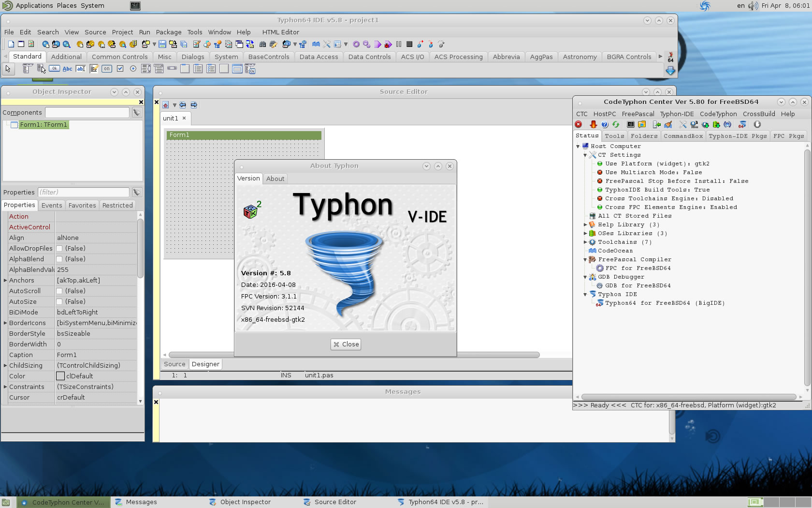Select the TScrollBar component in palette
The width and height of the screenshot is (812, 508).
(172, 69)
